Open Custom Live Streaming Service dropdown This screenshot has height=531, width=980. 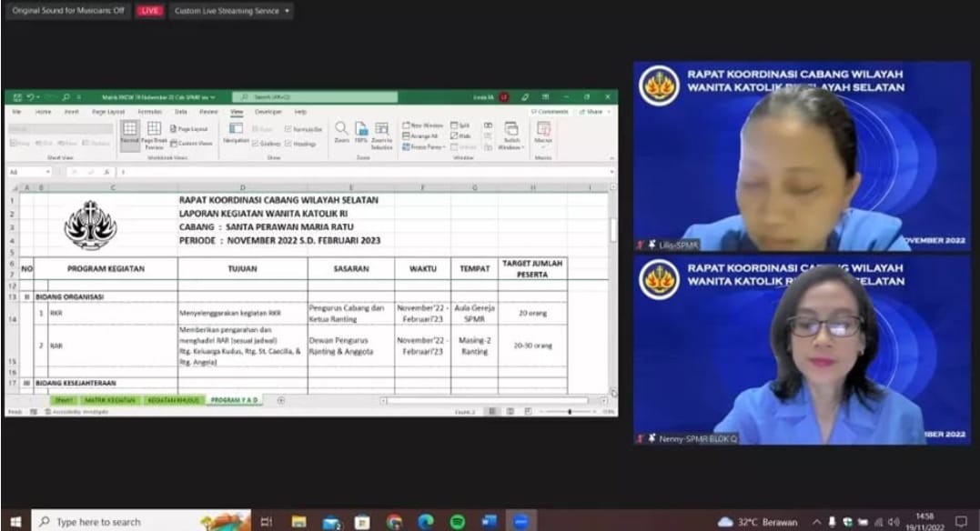pyautogui.click(x=232, y=11)
